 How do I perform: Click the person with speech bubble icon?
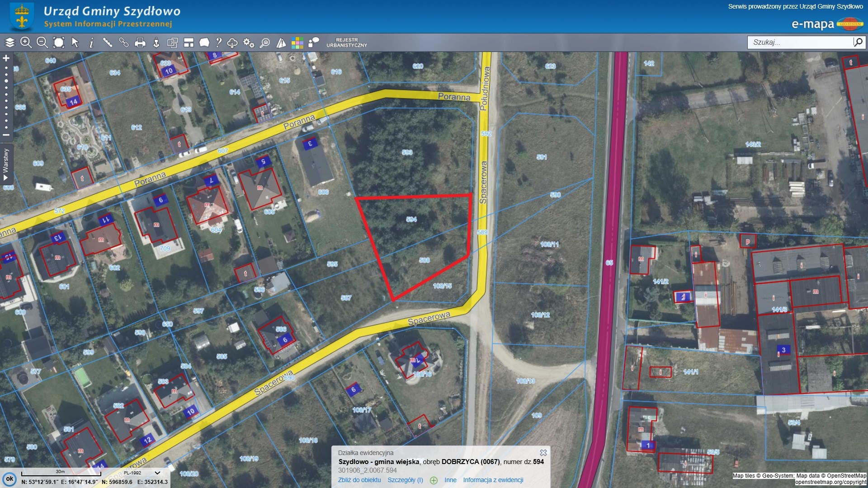tap(313, 42)
